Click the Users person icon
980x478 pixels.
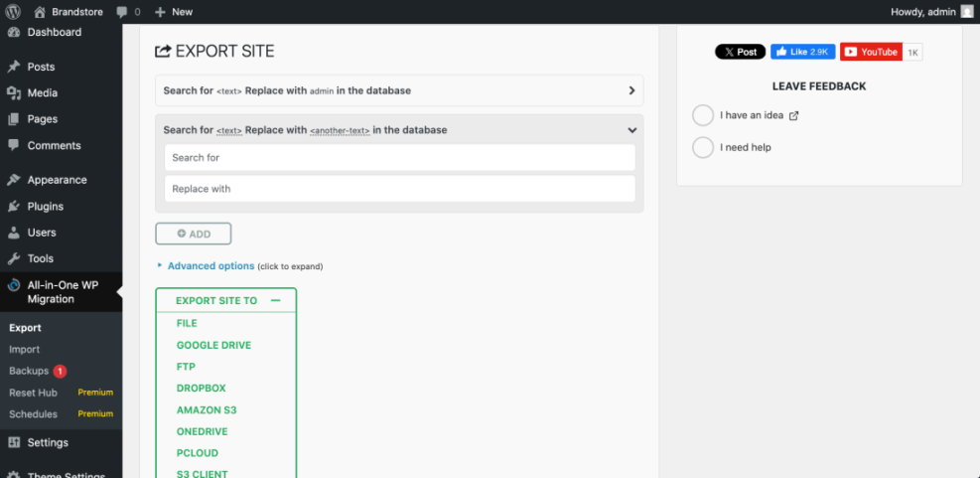pos(14,233)
